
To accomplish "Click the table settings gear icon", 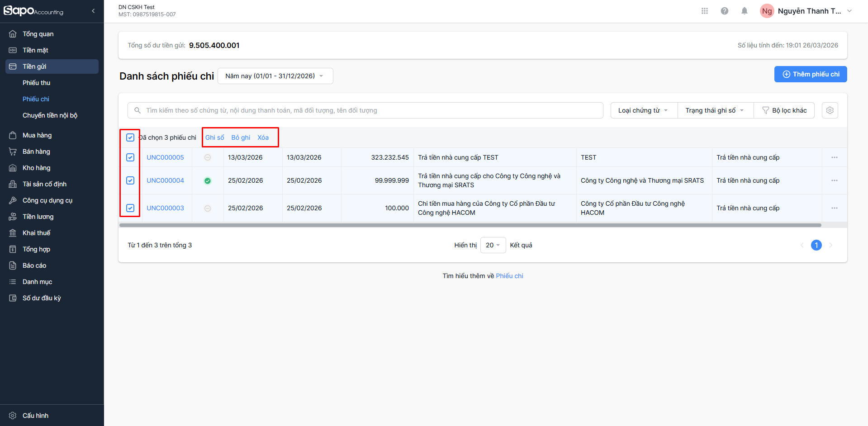I will pos(830,110).
